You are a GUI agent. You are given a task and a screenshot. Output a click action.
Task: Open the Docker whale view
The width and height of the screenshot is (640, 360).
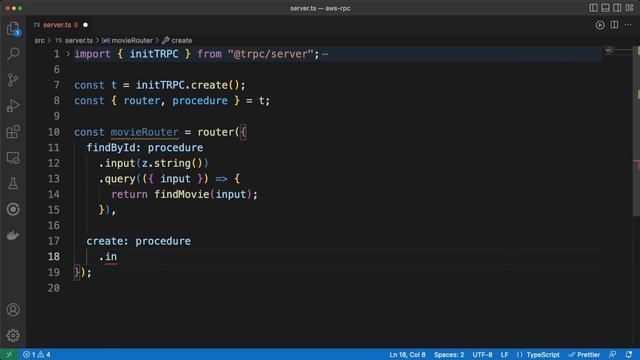tap(13, 236)
